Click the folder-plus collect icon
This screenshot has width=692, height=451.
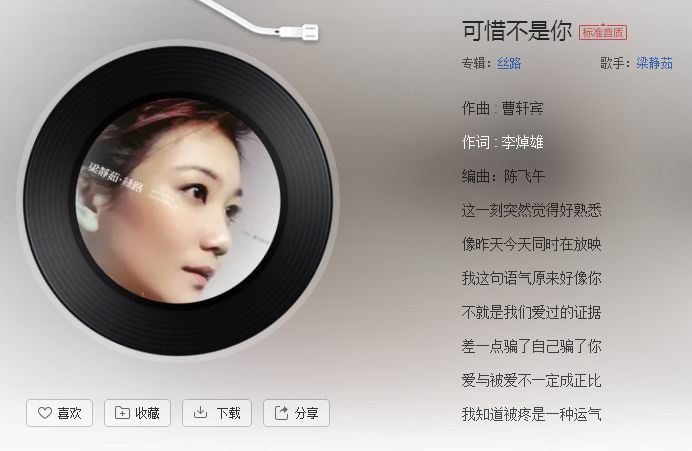tap(122, 413)
